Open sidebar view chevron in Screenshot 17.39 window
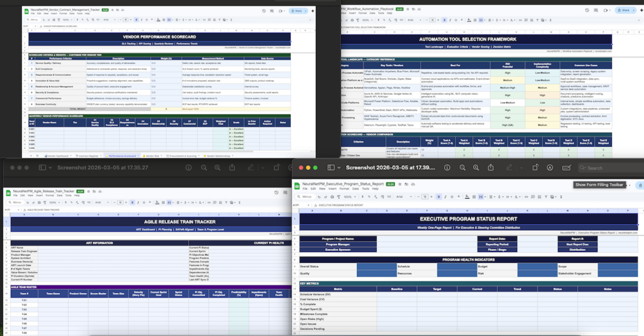Screen dimensions: 644x336 pos(339,167)
